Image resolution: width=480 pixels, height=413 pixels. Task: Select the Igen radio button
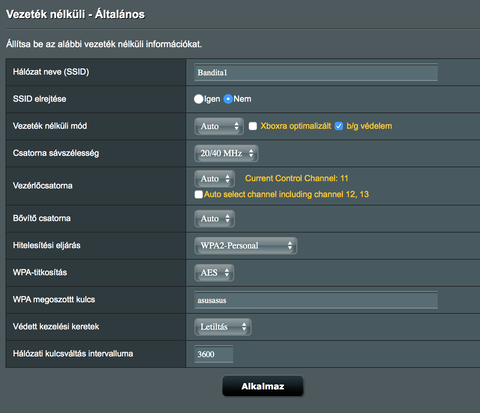(198, 99)
